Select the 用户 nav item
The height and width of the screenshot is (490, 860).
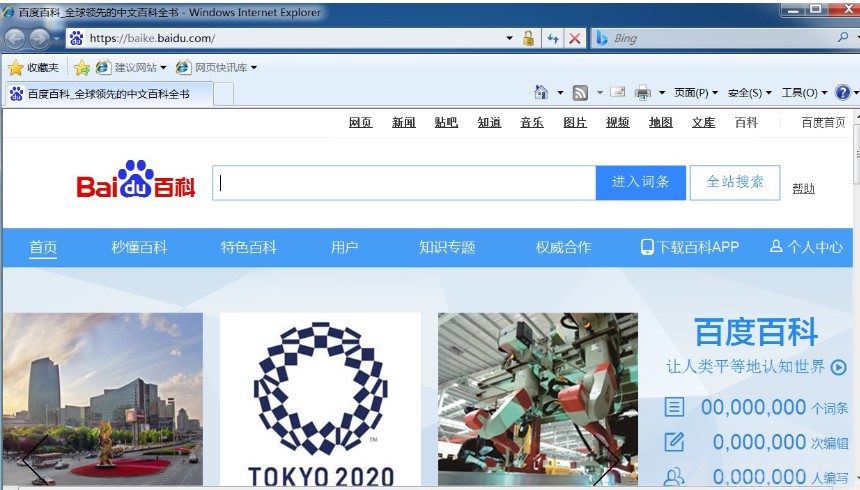pos(344,247)
